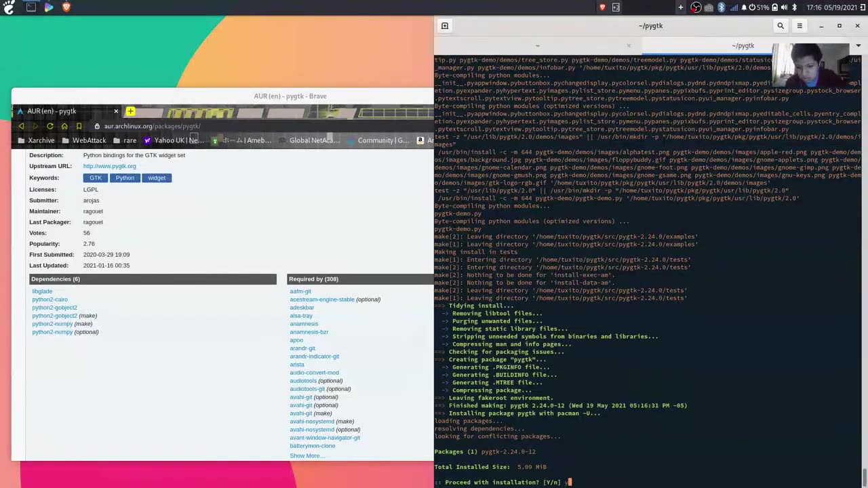The image size is (868, 488).
Task: Open OBS Studio tray icon
Action: pos(696,7)
